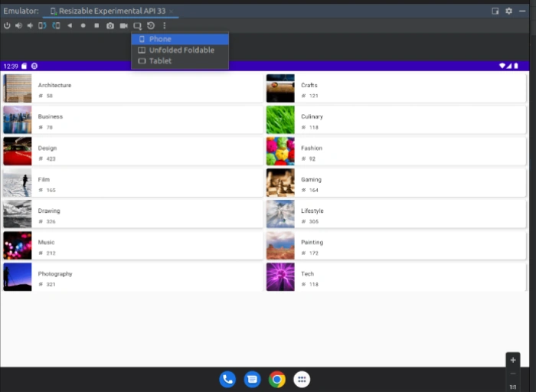Rotate the emulator right
536x392 pixels.
click(x=56, y=25)
